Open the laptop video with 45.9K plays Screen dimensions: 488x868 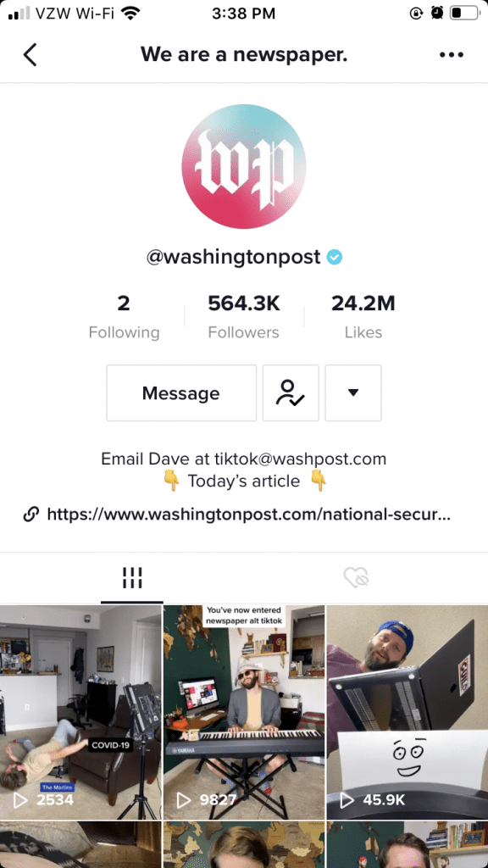[408, 712]
